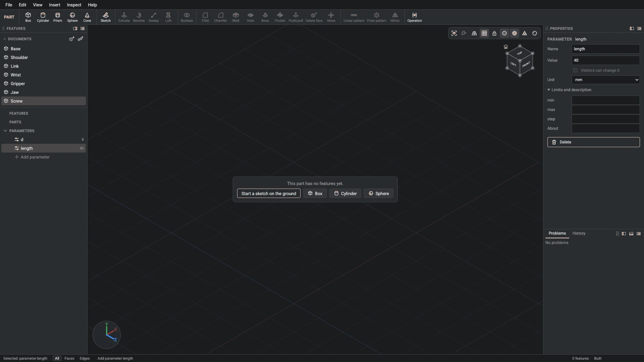The height and width of the screenshot is (362, 644).
Task: Click Start a sketch on the ground
Action: tap(269, 193)
